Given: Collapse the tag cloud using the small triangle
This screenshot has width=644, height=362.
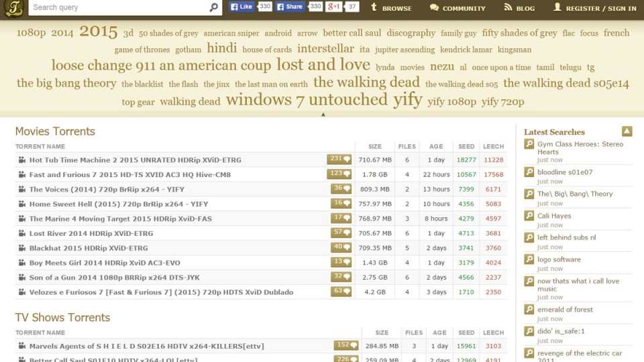Looking at the screenshot, I should tap(323, 115).
